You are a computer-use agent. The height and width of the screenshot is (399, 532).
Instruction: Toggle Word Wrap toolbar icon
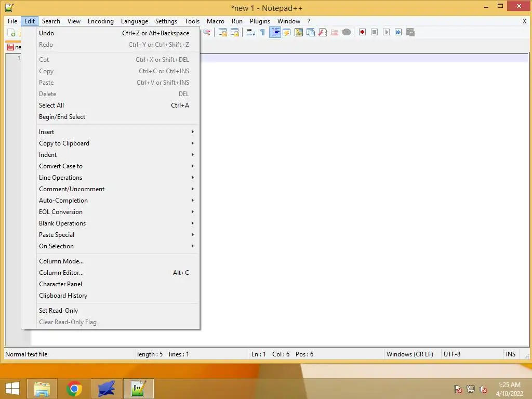tap(251, 32)
